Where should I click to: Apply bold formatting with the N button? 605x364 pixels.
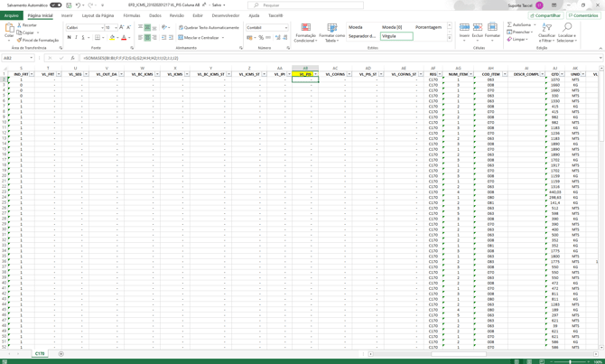coord(70,38)
